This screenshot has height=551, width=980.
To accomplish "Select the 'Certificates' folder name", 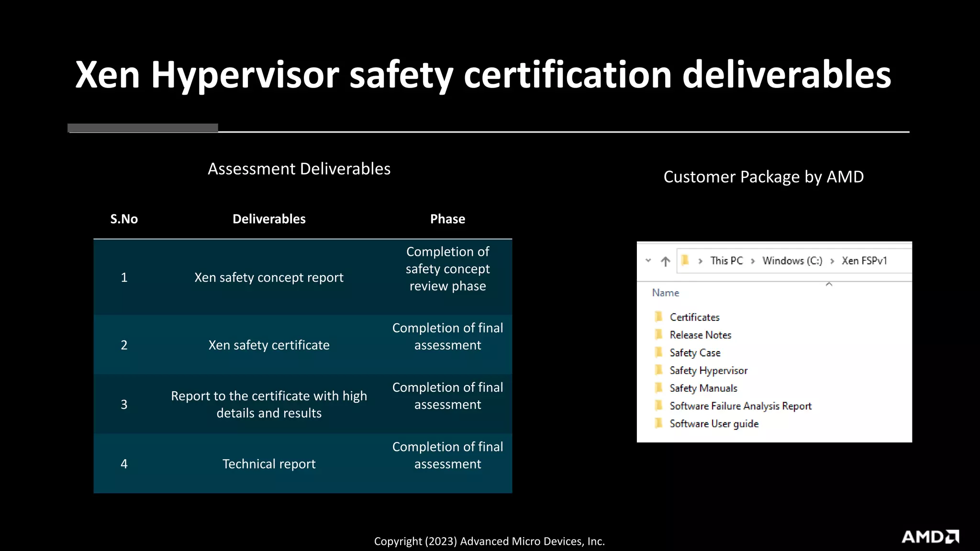I will point(694,317).
